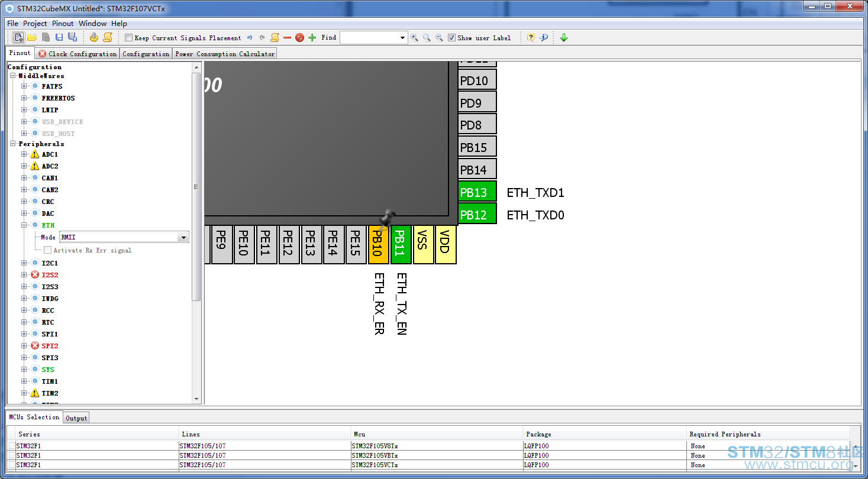
Task: Click the Save Project As icon
Action: click(x=72, y=37)
